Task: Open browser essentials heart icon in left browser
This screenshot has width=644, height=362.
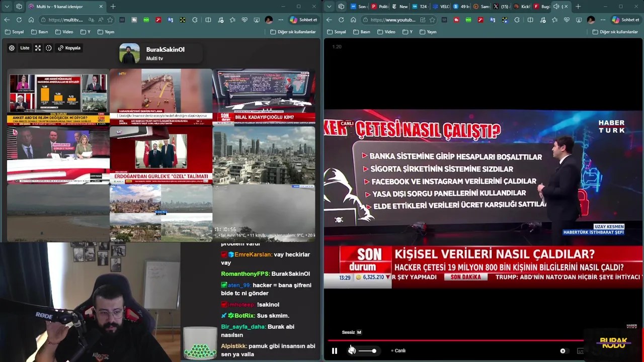Action: click(x=245, y=20)
